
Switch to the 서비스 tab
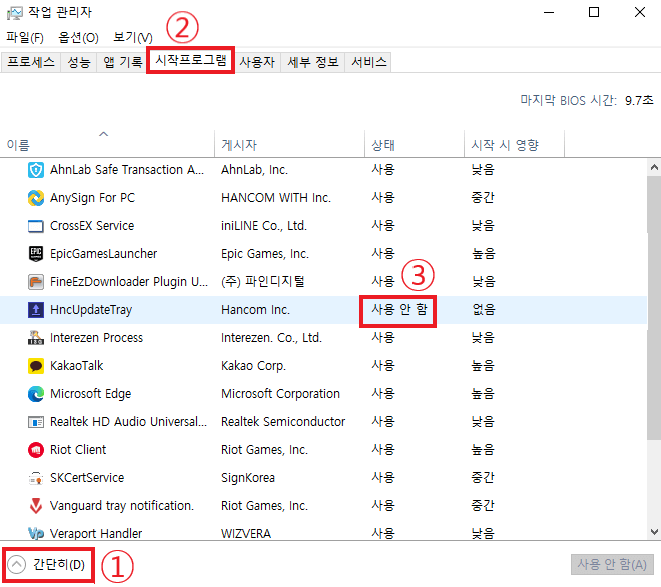pos(368,62)
